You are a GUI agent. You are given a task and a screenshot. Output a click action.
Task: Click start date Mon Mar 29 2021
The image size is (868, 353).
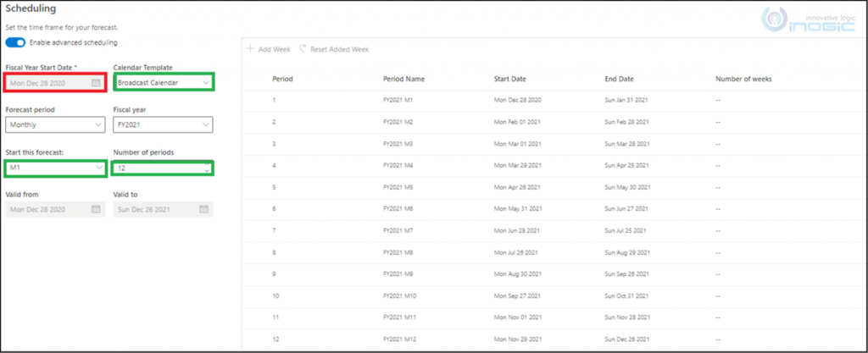[517, 165]
